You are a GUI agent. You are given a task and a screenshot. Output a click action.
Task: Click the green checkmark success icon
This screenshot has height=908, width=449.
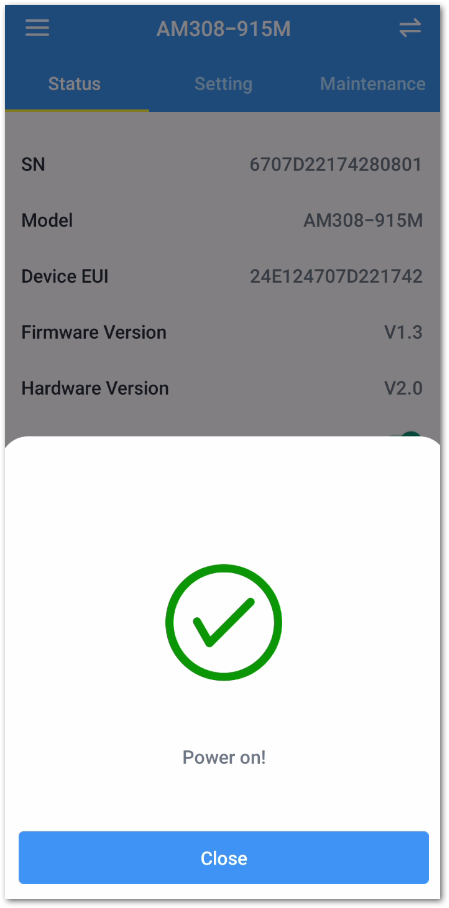coord(224,622)
